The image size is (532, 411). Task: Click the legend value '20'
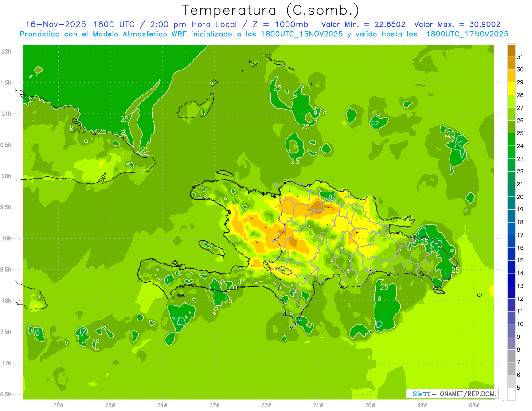click(x=520, y=197)
